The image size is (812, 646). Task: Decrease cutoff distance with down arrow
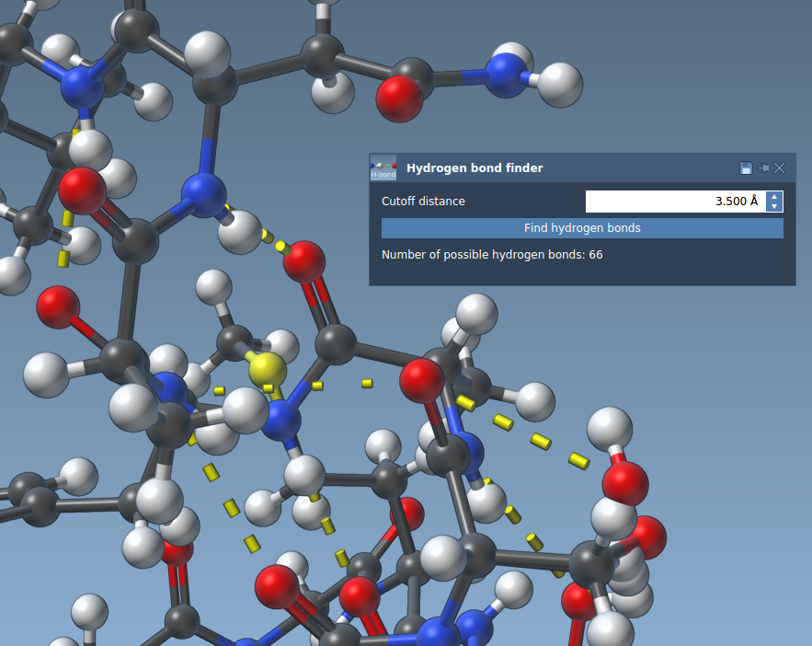pyautogui.click(x=774, y=206)
